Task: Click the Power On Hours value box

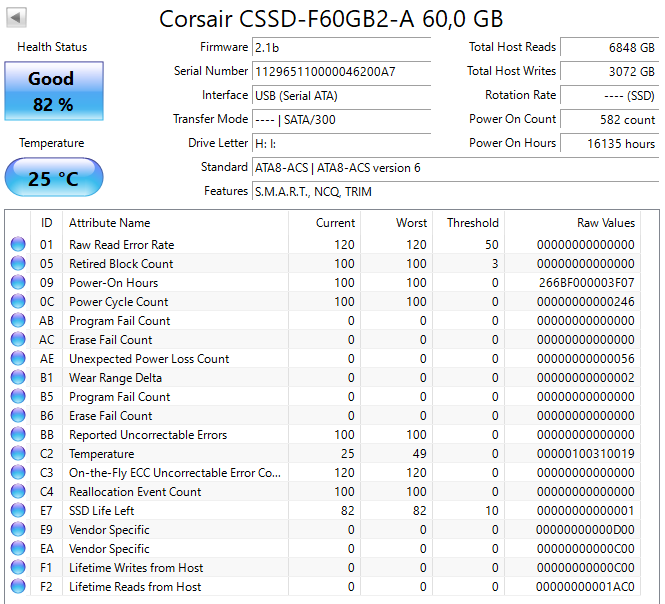Action: point(608,143)
